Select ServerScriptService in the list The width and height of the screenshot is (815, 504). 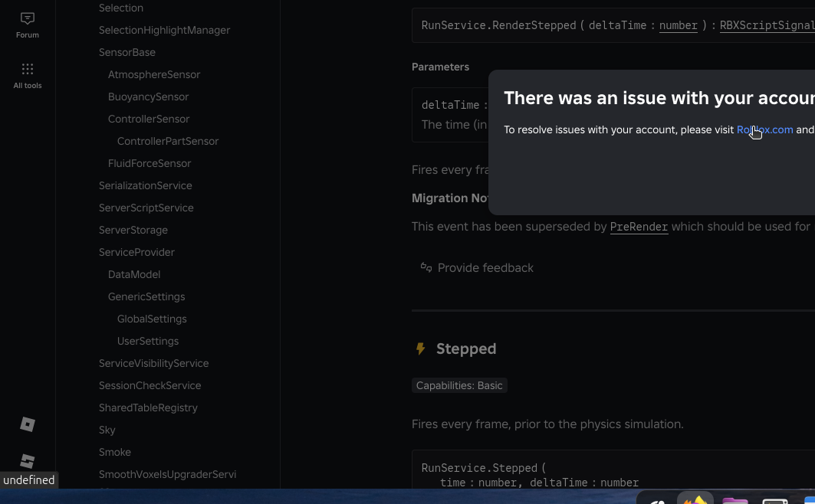[x=146, y=208]
